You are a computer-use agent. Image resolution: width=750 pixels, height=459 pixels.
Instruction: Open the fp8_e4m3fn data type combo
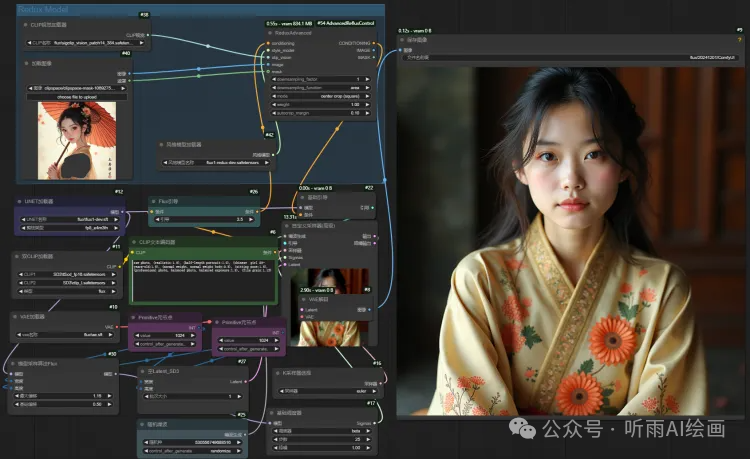click(x=69, y=228)
